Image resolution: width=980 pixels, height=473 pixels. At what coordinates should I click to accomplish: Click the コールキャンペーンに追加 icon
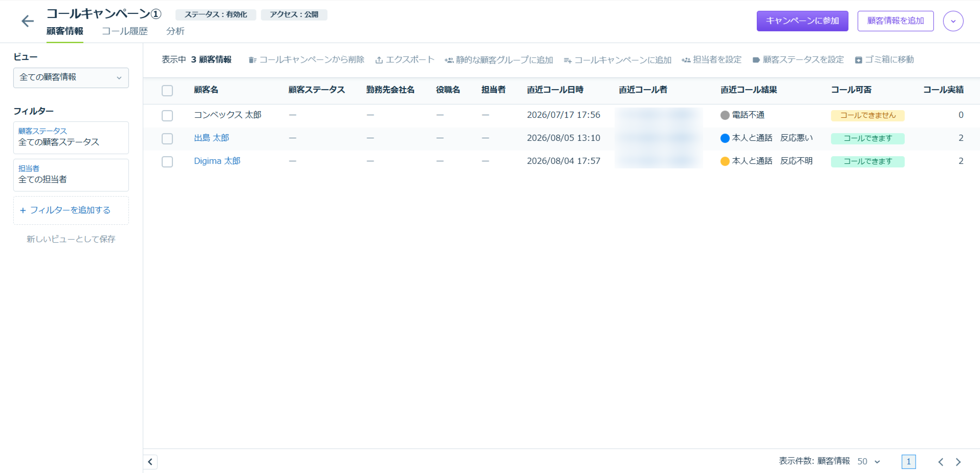[568, 60]
